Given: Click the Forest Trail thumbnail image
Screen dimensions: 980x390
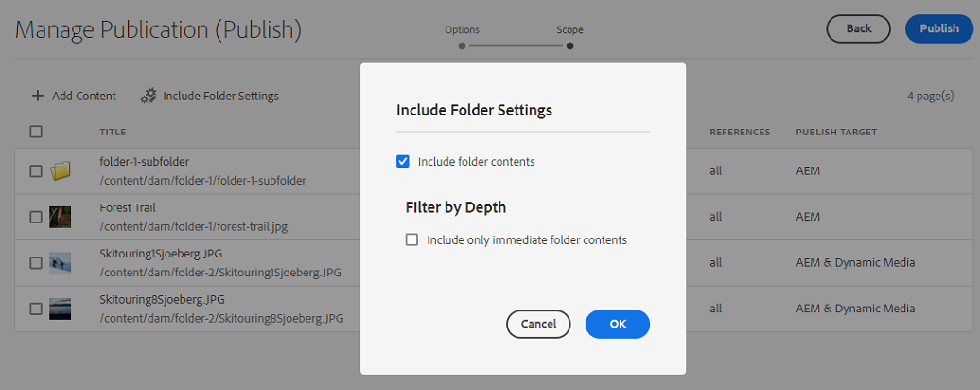Looking at the screenshot, I should pyautogui.click(x=61, y=217).
